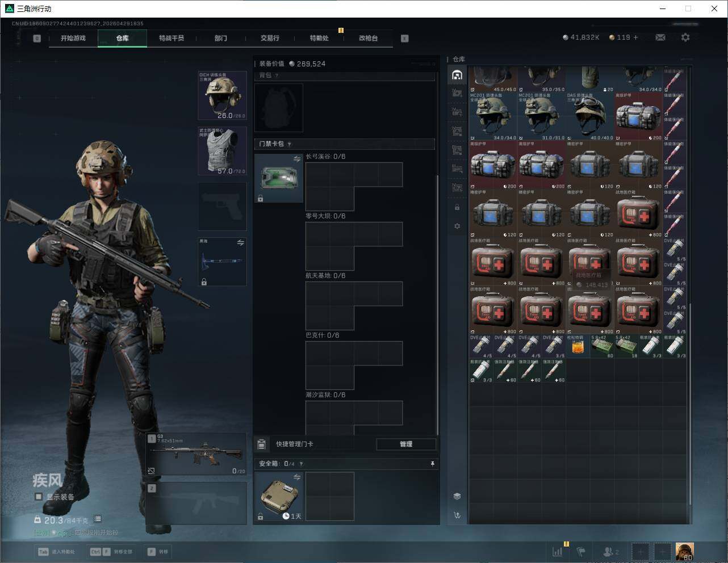Click the pin icon on the 安全箱 header
728x563 pixels.
[x=432, y=464]
